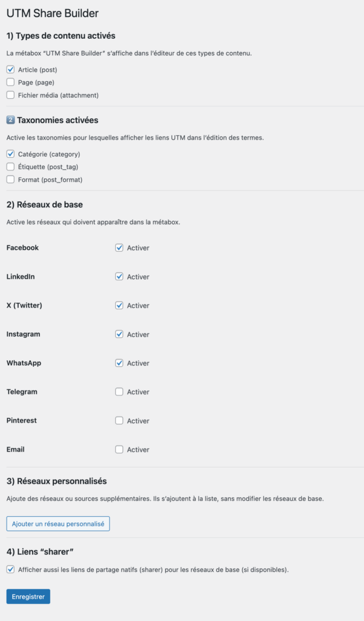
Task: Uncheck the Article (post) checkbox
Action: pos(10,70)
